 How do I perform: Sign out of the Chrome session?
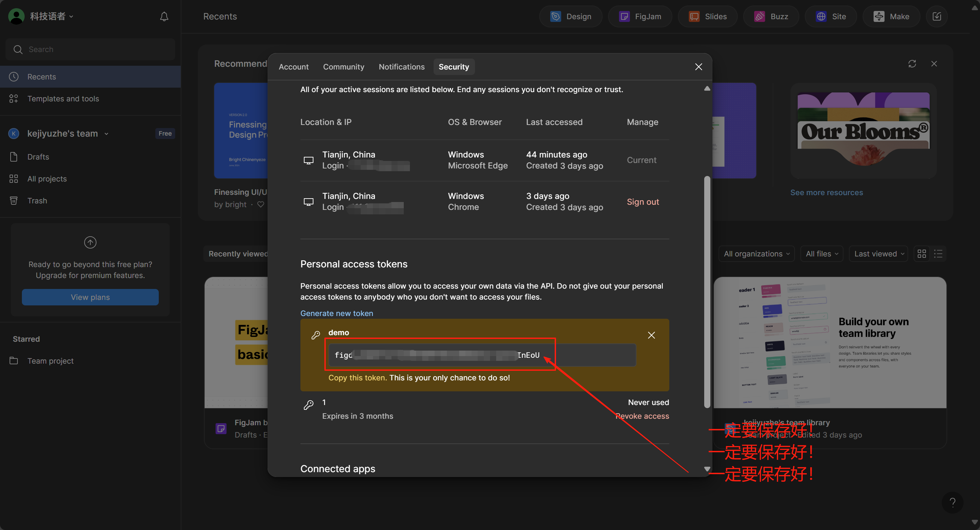[x=643, y=202]
